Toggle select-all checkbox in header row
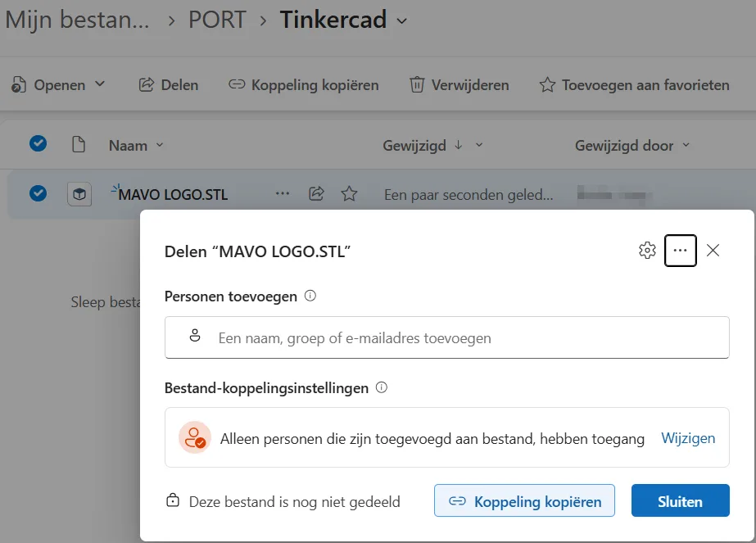 (38, 143)
